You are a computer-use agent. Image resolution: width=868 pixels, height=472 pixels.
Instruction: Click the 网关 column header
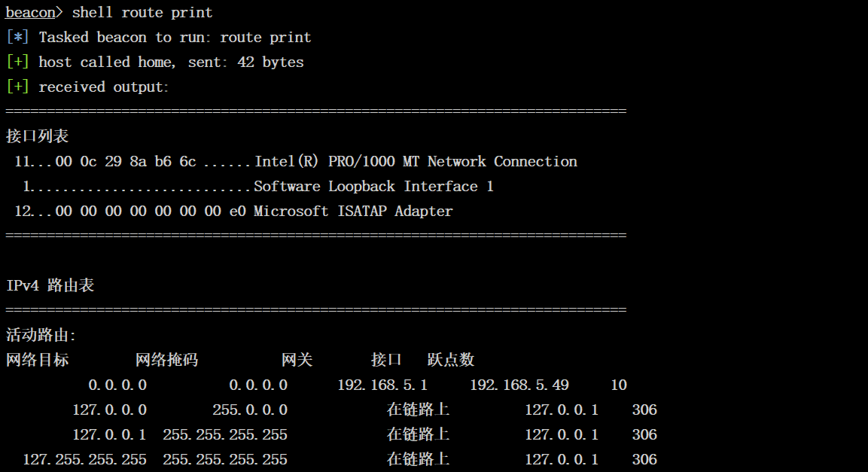click(x=297, y=361)
